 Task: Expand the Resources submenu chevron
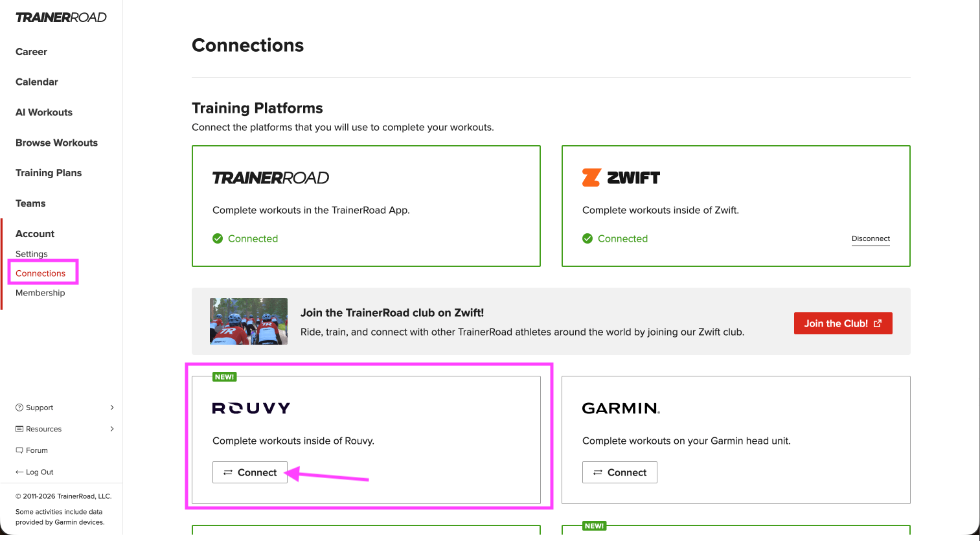point(112,429)
